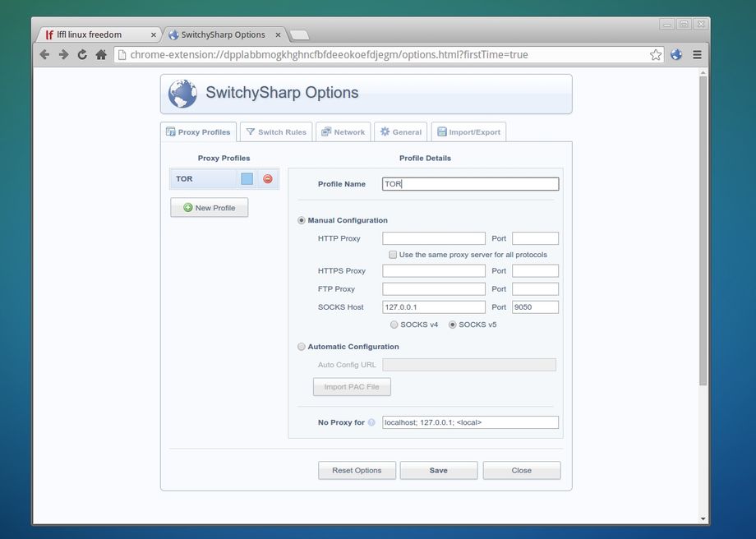Switch to the lffl linux freedom browser tab
This screenshot has height=539, width=756.
pyautogui.click(x=99, y=35)
